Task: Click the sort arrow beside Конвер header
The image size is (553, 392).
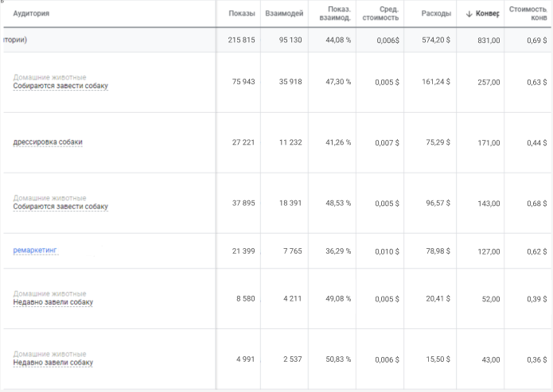Action: (x=469, y=14)
